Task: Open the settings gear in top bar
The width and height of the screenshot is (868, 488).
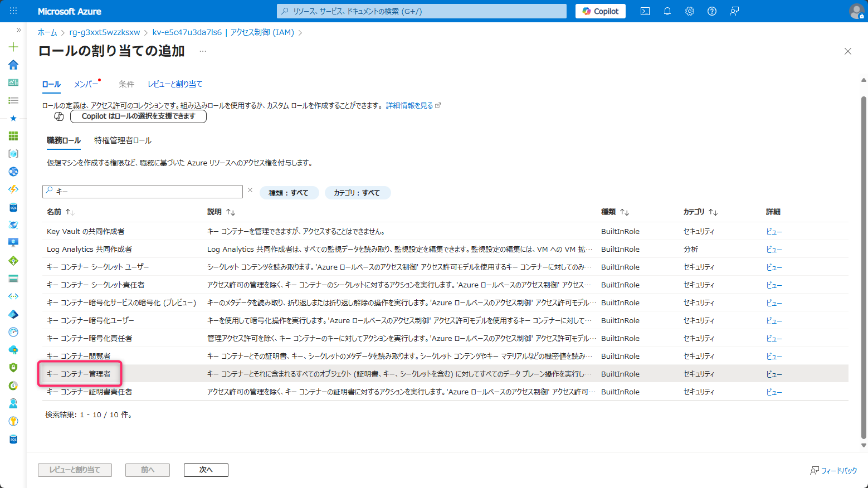Action: pos(690,11)
